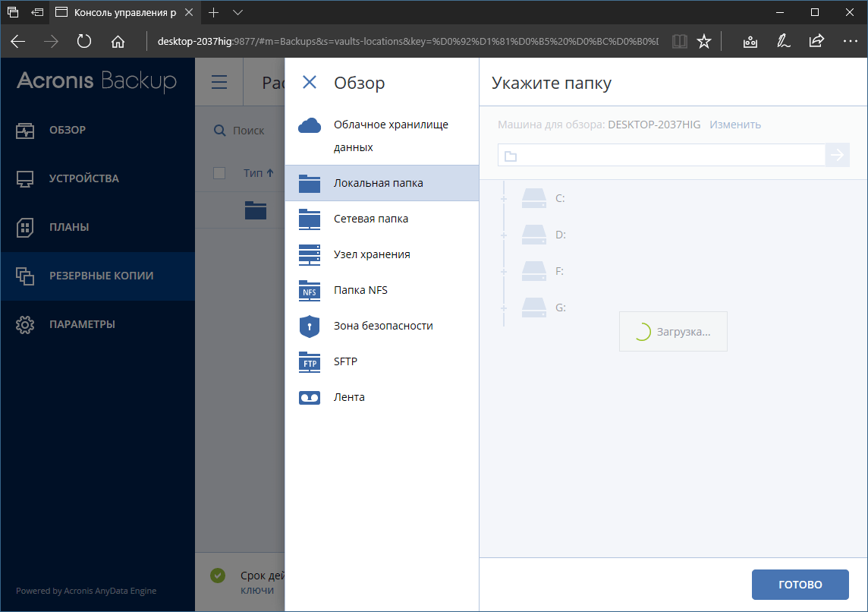868x612 pixels.
Task: Click the Обзор monitor icon in sidebar
Action: click(25, 131)
